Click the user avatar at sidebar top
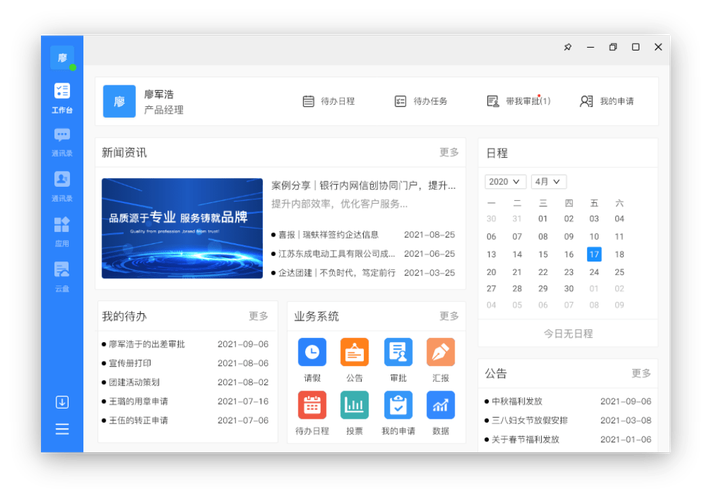The width and height of the screenshot is (712, 500). point(62,58)
